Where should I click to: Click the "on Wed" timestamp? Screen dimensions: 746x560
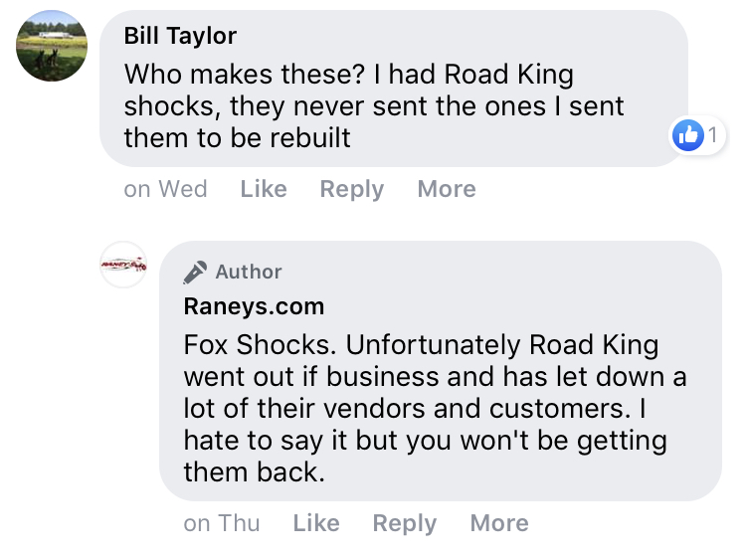click(x=165, y=189)
